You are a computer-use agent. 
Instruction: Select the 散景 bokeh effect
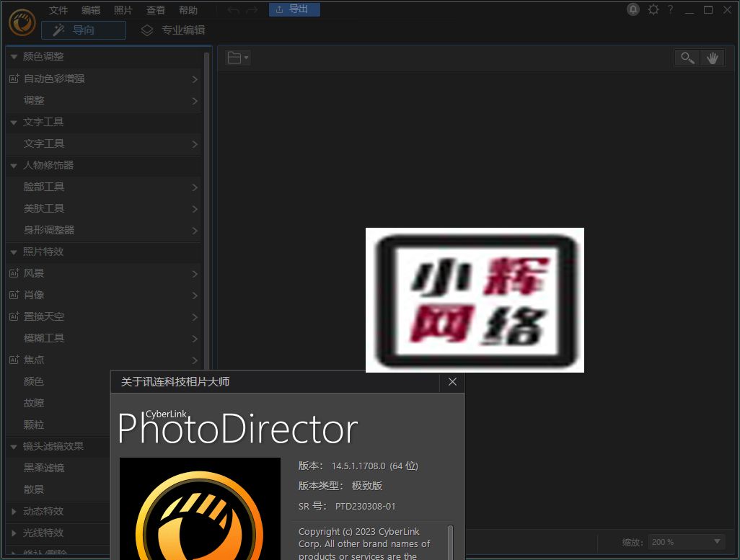pyautogui.click(x=34, y=489)
